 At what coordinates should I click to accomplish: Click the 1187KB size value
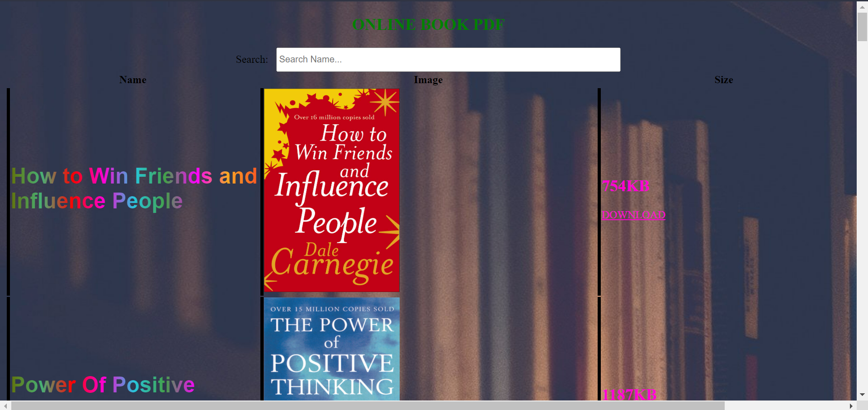(x=629, y=395)
